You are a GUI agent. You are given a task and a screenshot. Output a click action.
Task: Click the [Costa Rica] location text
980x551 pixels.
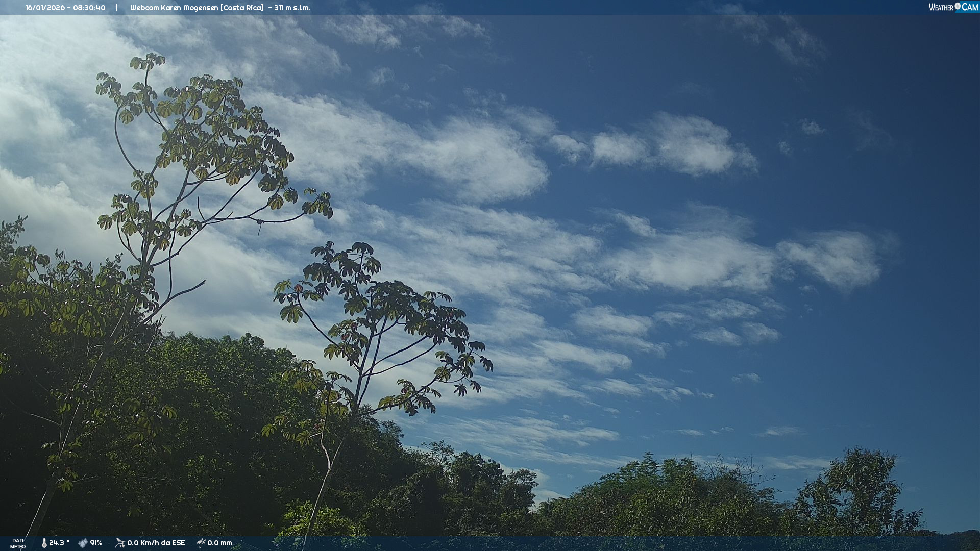242,8
